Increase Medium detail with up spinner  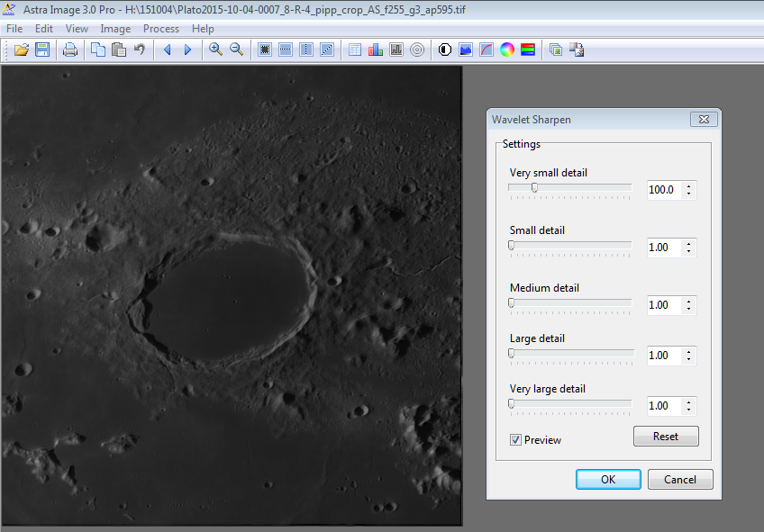[689, 301]
